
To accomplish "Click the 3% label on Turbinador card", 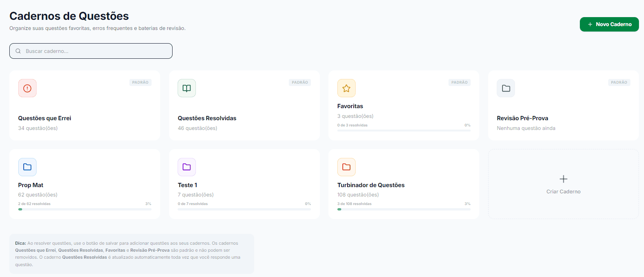I will click(x=468, y=204).
